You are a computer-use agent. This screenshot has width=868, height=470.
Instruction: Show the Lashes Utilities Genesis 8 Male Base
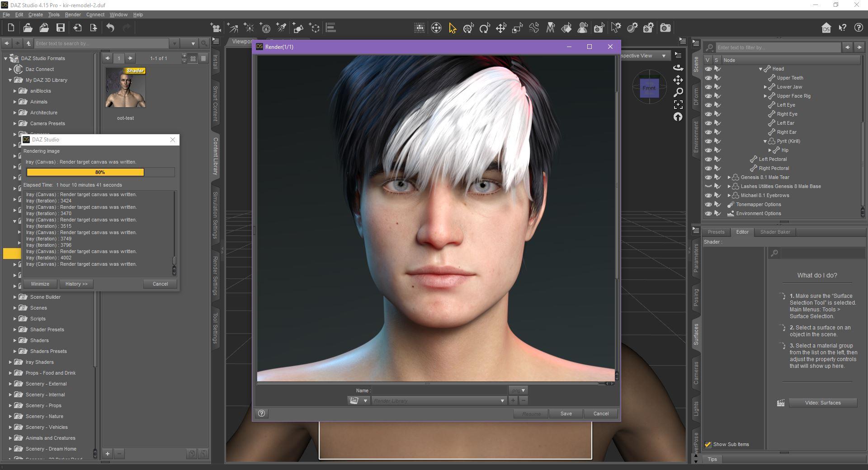708,186
